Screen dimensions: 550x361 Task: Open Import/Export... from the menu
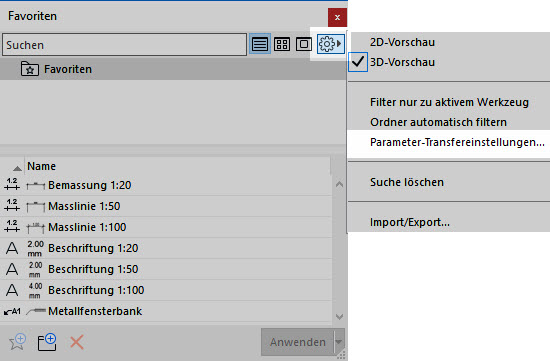(x=410, y=222)
